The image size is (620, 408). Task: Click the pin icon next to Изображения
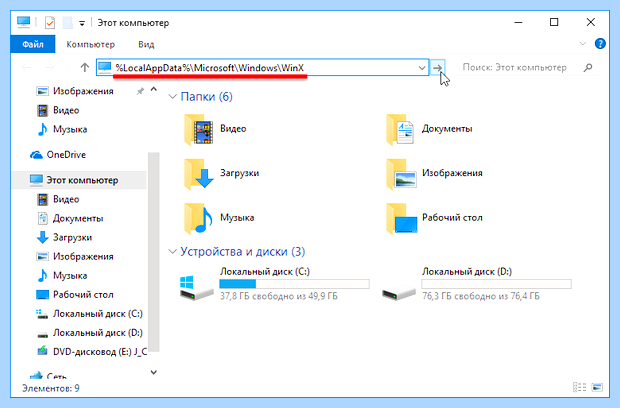point(140,92)
